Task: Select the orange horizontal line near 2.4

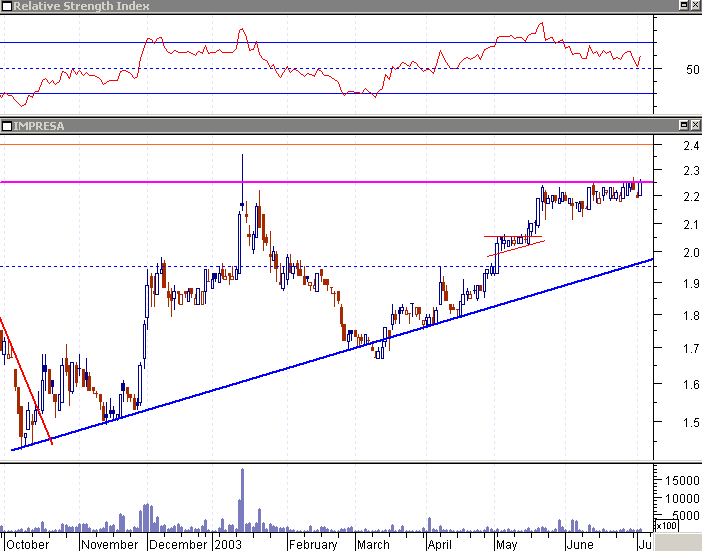Action: [326, 145]
